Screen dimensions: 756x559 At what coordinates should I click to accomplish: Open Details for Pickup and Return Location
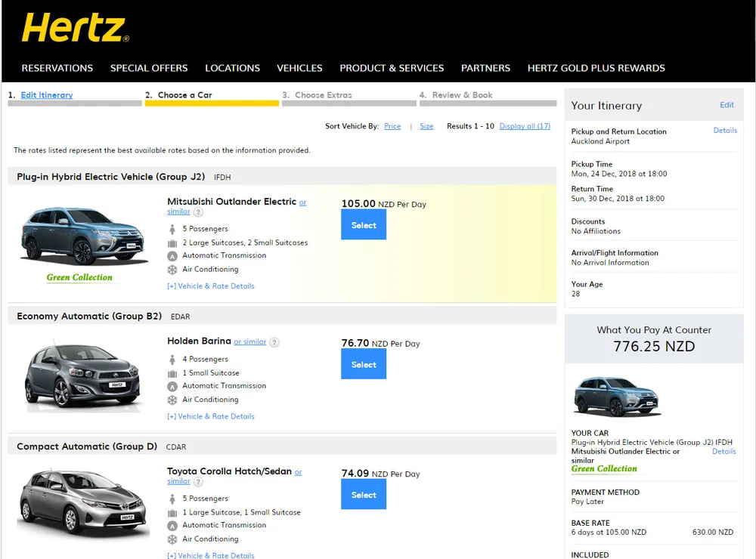(725, 131)
